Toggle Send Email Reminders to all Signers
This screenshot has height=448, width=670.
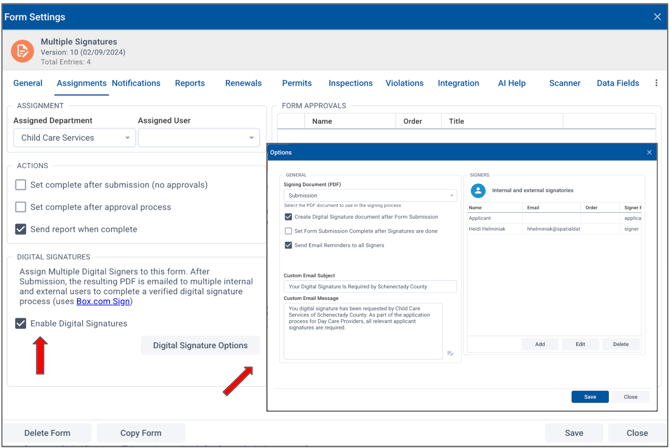point(289,245)
